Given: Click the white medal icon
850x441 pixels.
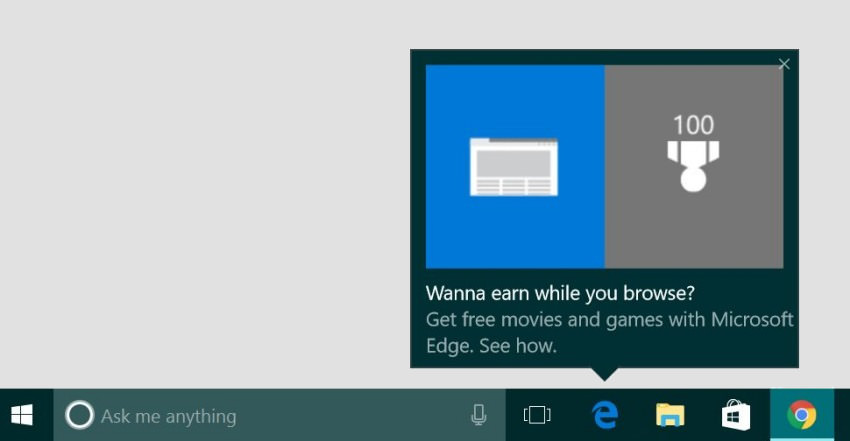Looking at the screenshot, I should (693, 165).
